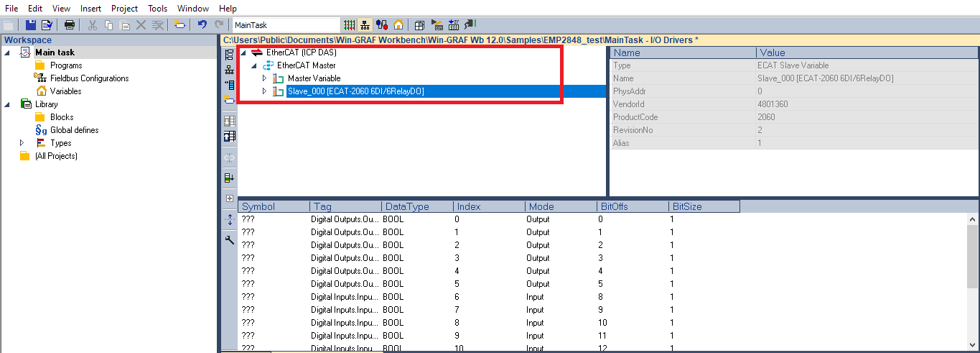Image resolution: width=980 pixels, height=353 pixels.
Task: Click the wrench icon in I/O sidebar
Action: (x=230, y=240)
